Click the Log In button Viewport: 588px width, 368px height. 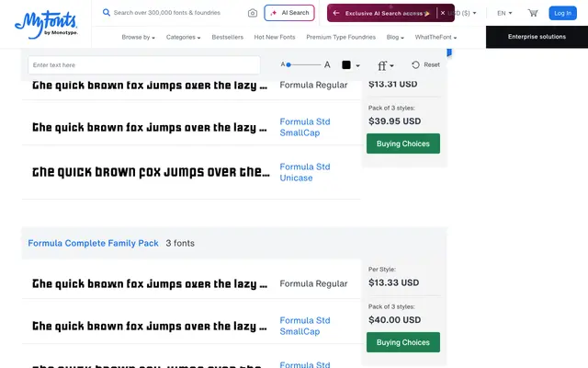tap(562, 13)
